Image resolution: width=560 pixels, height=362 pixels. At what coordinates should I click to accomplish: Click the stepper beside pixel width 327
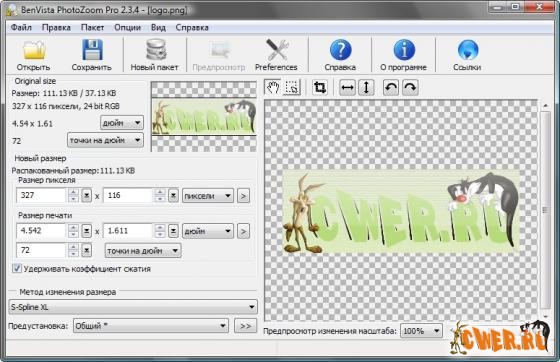pyautogui.click(x=73, y=195)
